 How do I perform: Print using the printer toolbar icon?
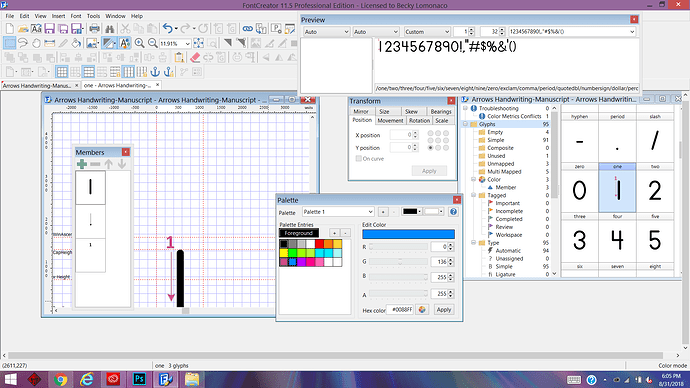(94, 29)
